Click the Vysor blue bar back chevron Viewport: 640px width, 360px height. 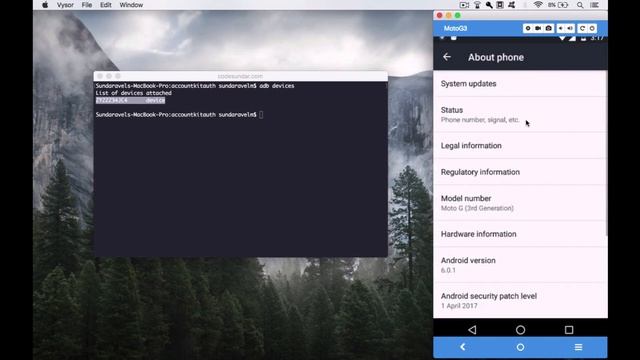click(462, 347)
